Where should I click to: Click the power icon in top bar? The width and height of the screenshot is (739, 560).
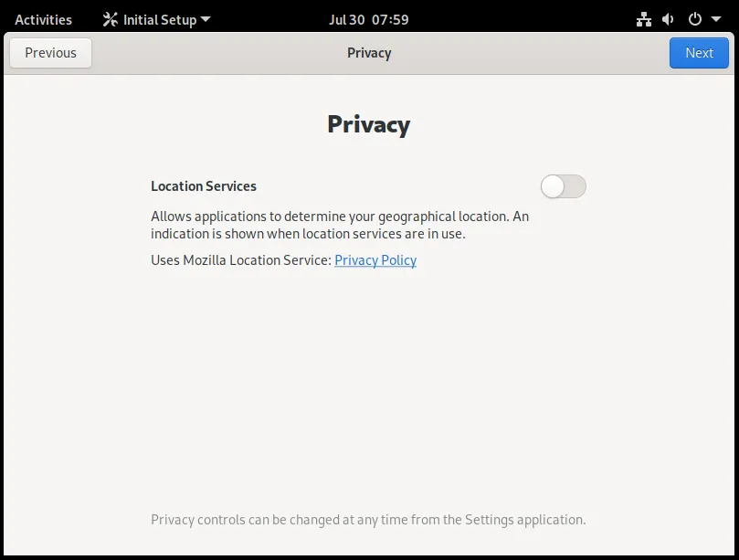pos(695,19)
